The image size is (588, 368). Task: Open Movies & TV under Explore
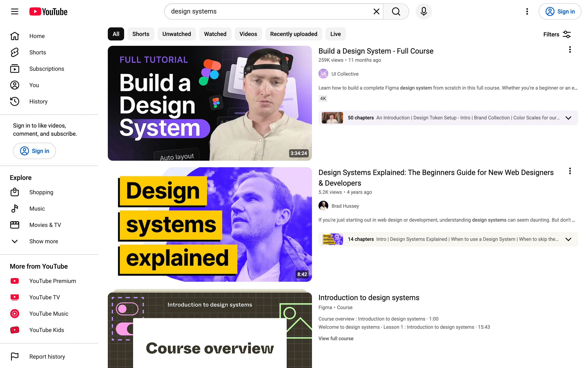(49, 225)
